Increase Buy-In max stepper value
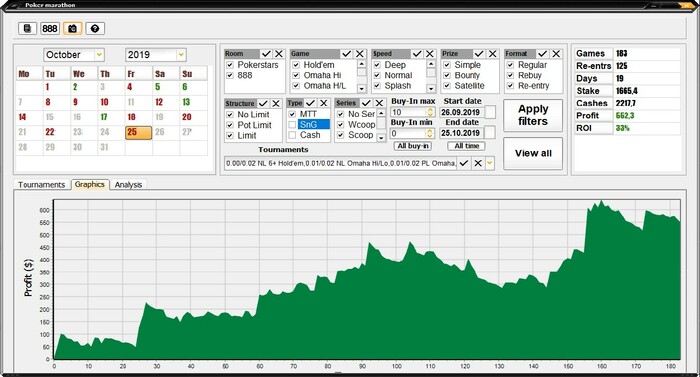Viewport: 700px width, 377px height. (x=430, y=109)
